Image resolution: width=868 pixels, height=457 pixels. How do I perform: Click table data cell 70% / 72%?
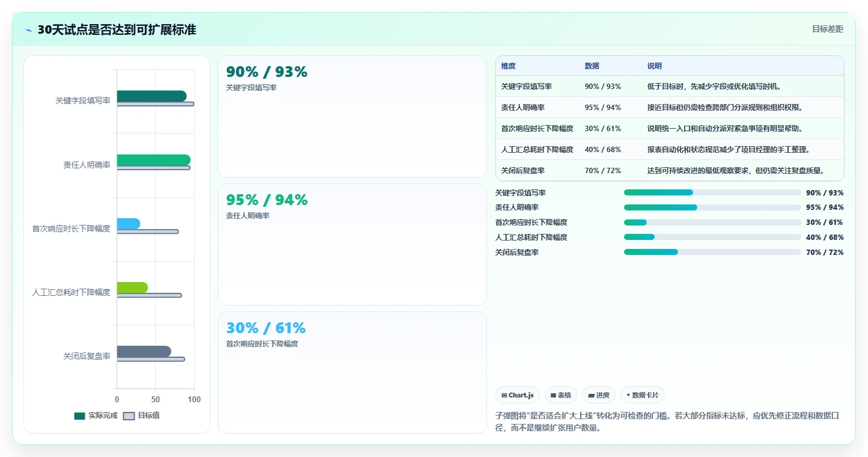point(603,171)
